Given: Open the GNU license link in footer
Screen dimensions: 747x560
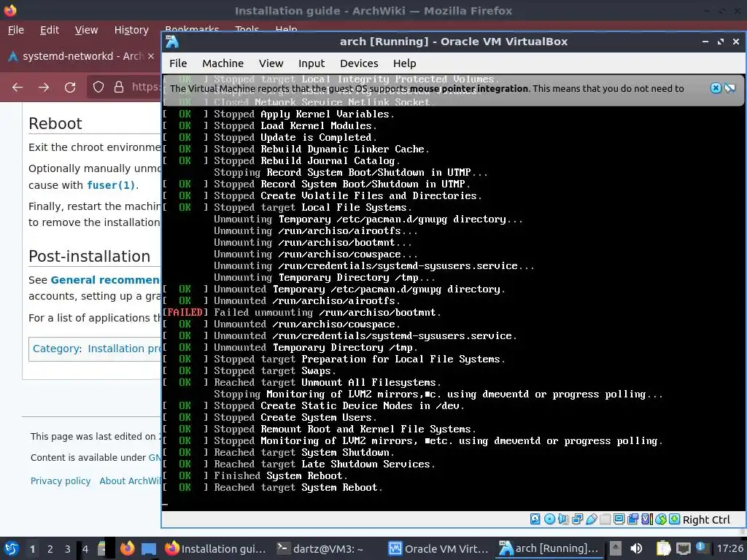Looking at the screenshot, I should pyautogui.click(x=155, y=458).
